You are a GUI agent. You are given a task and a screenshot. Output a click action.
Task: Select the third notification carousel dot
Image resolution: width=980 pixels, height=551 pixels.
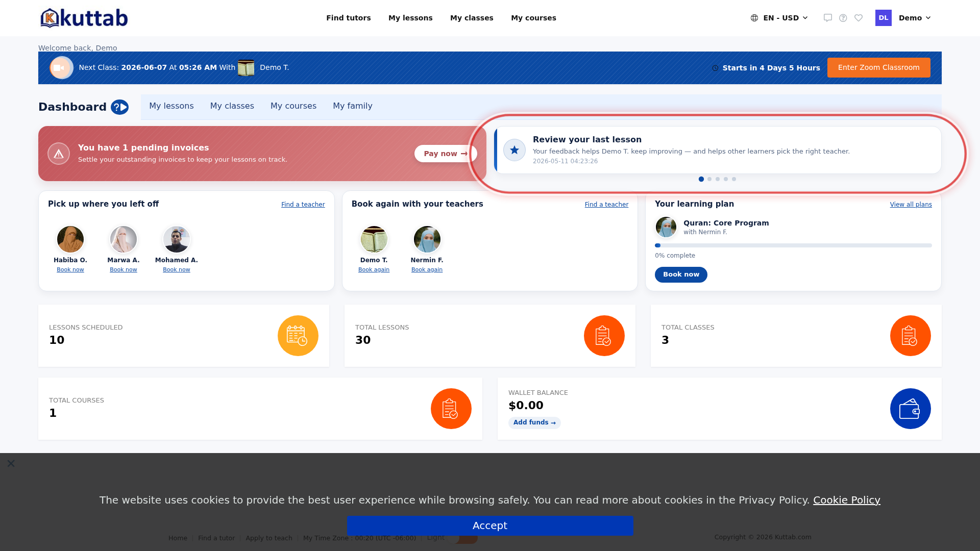point(718,179)
